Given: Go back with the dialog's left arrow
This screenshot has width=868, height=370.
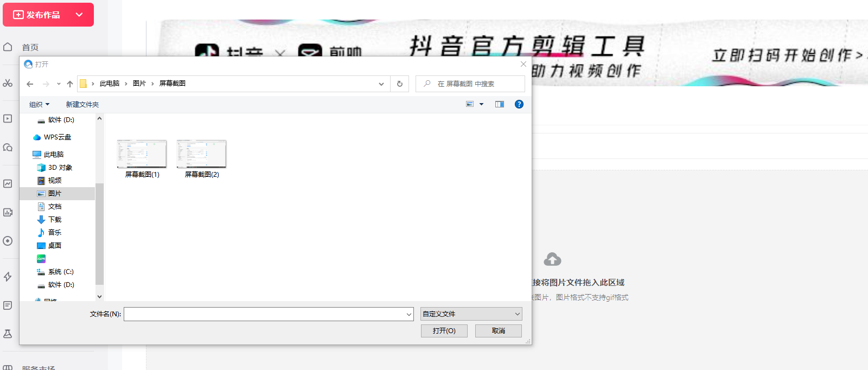Looking at the screenshot, I should coord(30,84).
